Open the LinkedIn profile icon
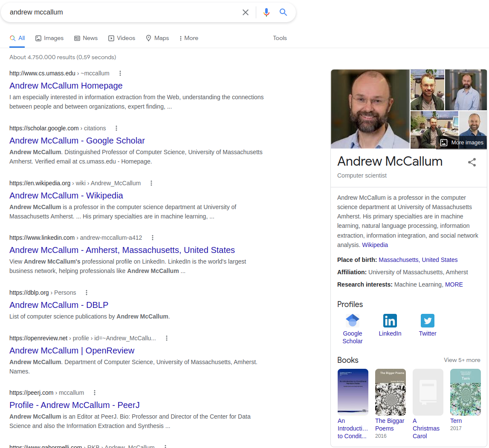This screenshot has height=448, width=489. [x=390, y=321]
